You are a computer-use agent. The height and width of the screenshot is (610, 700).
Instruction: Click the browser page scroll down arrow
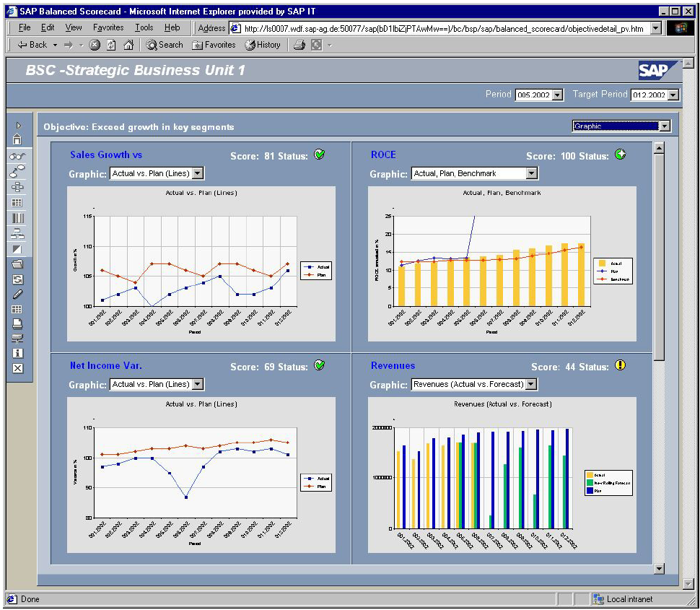coord(688,583)
